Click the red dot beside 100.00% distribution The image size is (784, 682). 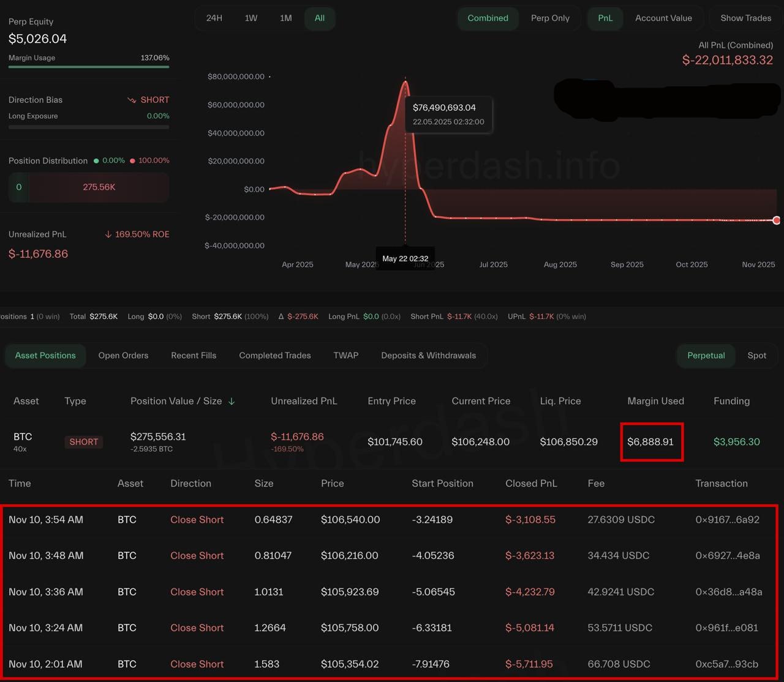(x=132, y=161)
